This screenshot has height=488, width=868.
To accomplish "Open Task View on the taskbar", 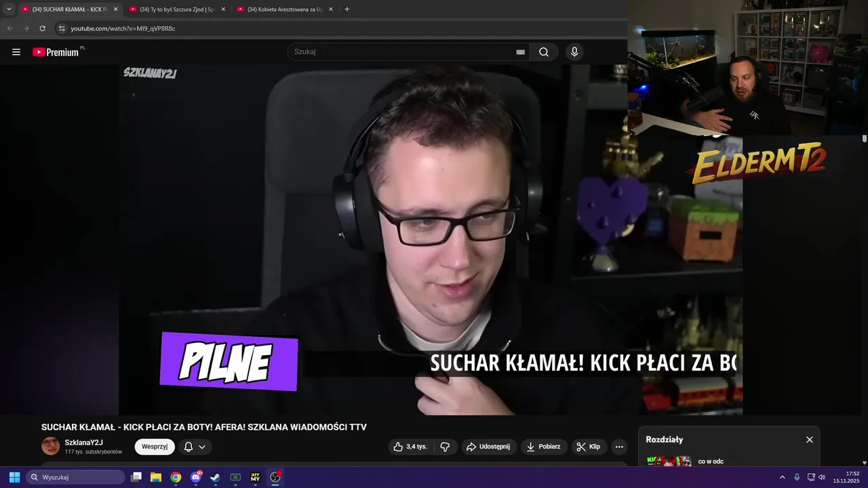I will point(136,477).
